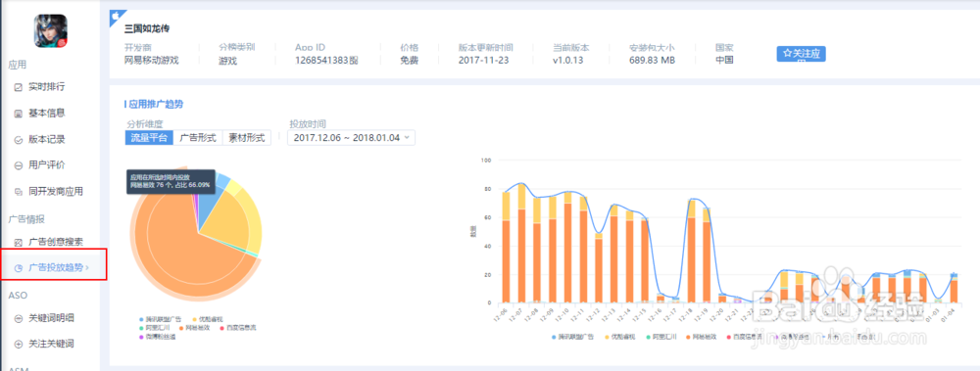The height and width of the screenshot is (371, 980).
Task: Click the 版本记录 sidebar icon
Action: point(18,139)
